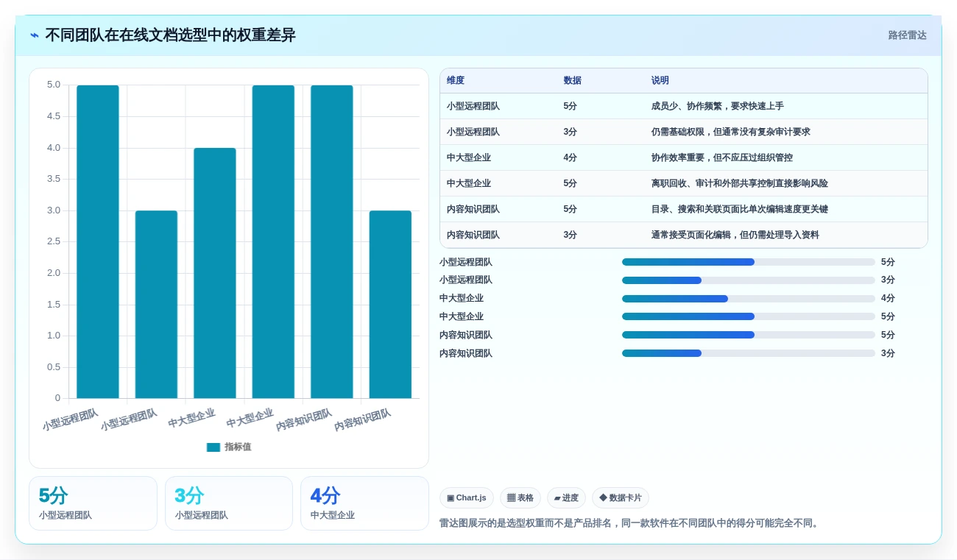
Task: Click the footer note starting 雷达图展示的是选型权重
Action: pyautogui.click(x=631, y=523)
